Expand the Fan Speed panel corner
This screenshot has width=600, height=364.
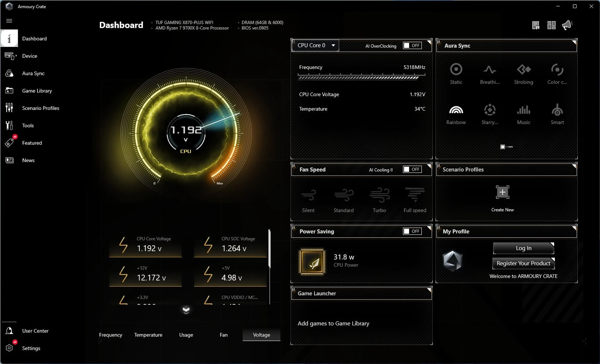tap(429, 166)
